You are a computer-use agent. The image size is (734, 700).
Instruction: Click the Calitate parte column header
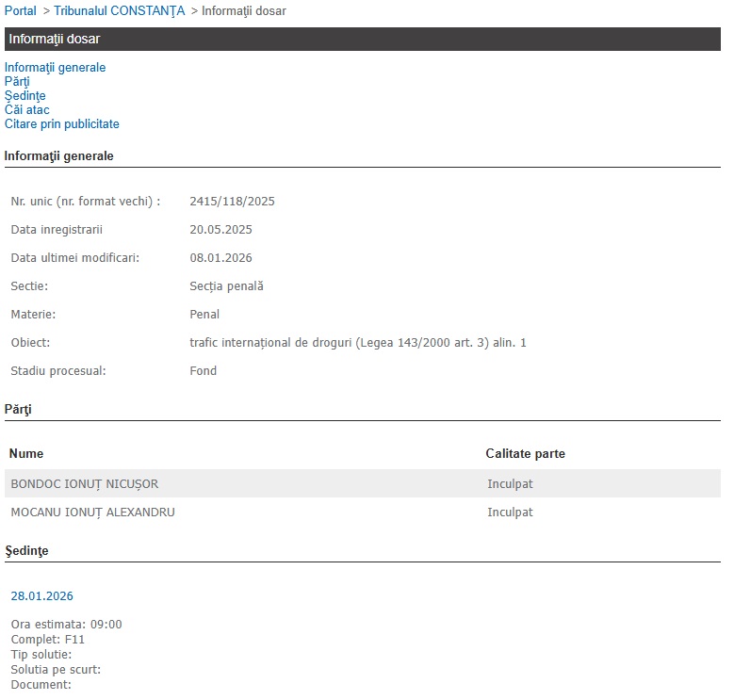tap(525, 454)
